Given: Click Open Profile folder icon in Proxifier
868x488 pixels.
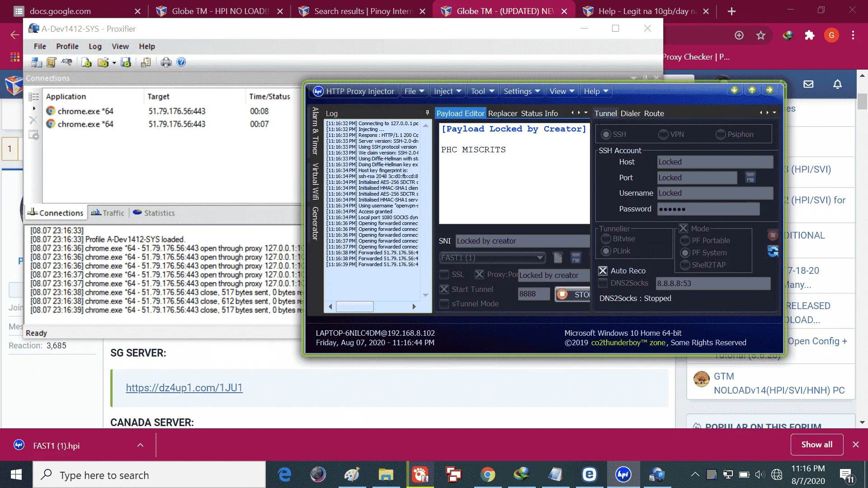Looking at the screenshot, I should (x=103, y=62).
